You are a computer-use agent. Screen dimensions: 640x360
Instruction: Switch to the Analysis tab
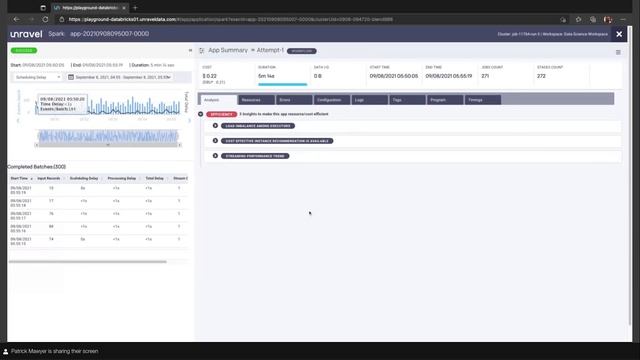click(x=218, y=100)
